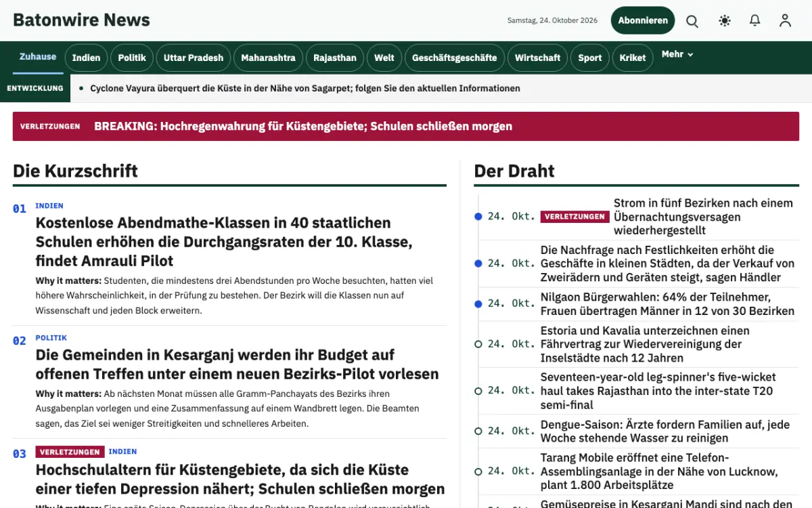Click the Die Kurzschrift section heading
The height and width of the screenshot is (508, 812).
(75, 171)
